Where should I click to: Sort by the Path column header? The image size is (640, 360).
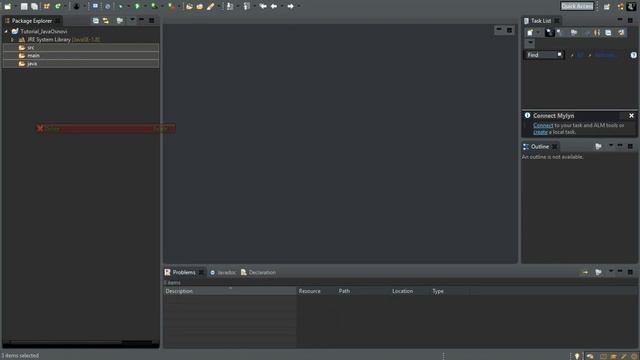pos(363,291)
